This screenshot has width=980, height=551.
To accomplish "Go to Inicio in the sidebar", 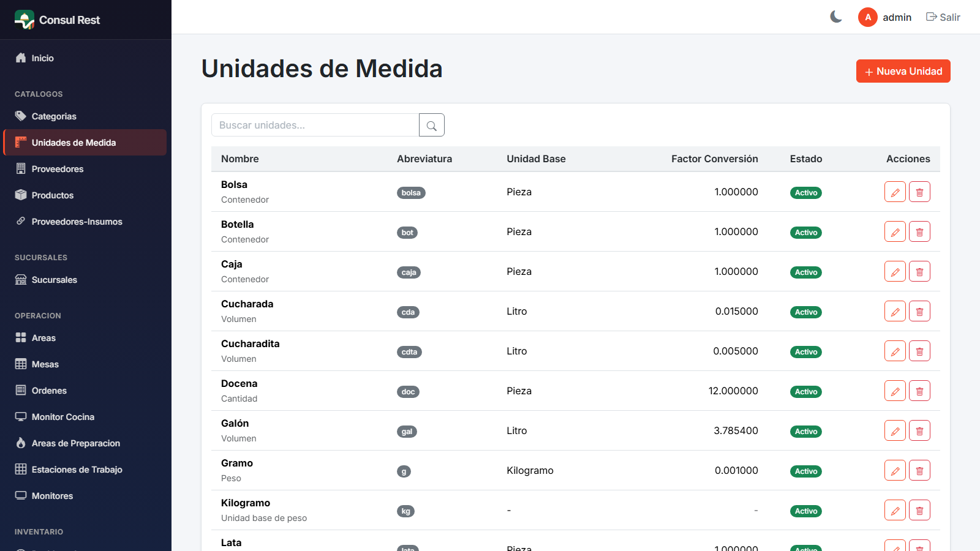I will (x=85, y=58).
